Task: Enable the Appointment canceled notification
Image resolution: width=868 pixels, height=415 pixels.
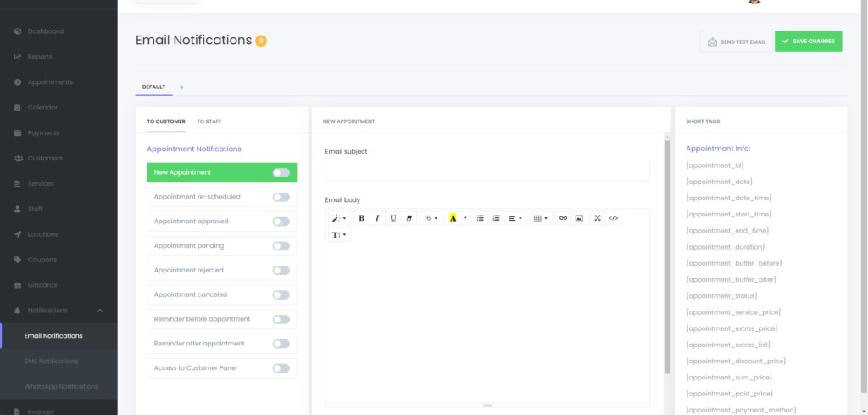Action: pos(281,294)
